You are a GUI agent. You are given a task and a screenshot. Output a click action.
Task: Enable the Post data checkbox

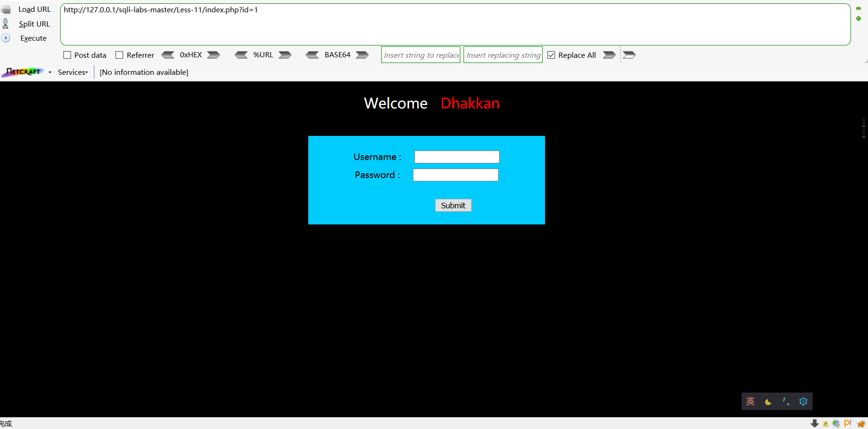click(67, 55)
